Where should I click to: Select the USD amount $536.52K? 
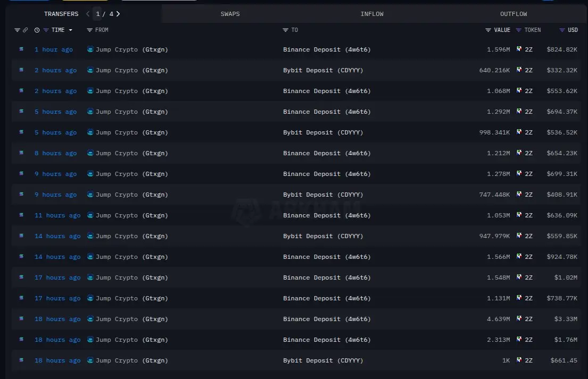click(x=562, y=132)
